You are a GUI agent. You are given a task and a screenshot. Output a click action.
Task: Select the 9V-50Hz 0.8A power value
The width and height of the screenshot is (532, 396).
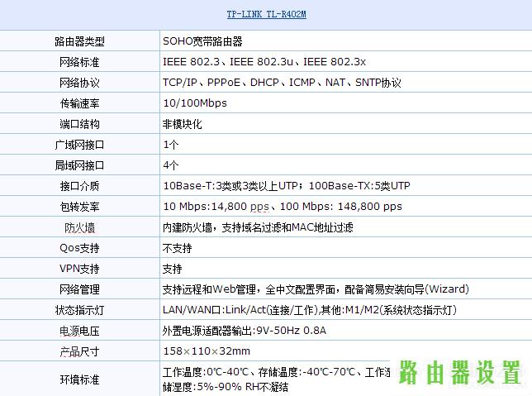[245, 331]
